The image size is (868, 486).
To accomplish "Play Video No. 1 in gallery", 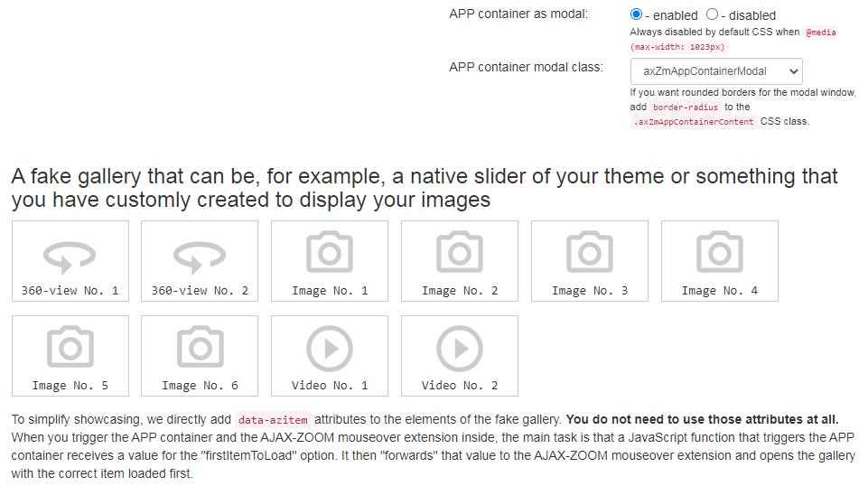I will (330, 348).
